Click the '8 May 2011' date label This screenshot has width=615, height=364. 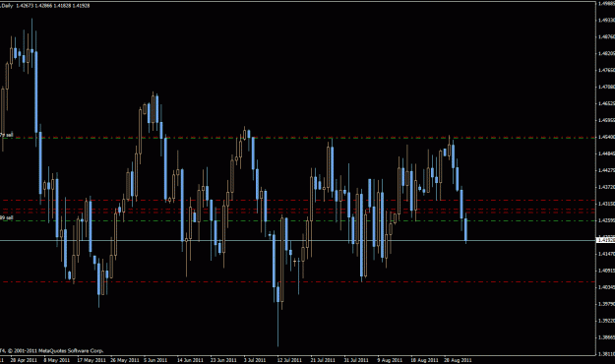pyautogui.click(x=57, y=360)
